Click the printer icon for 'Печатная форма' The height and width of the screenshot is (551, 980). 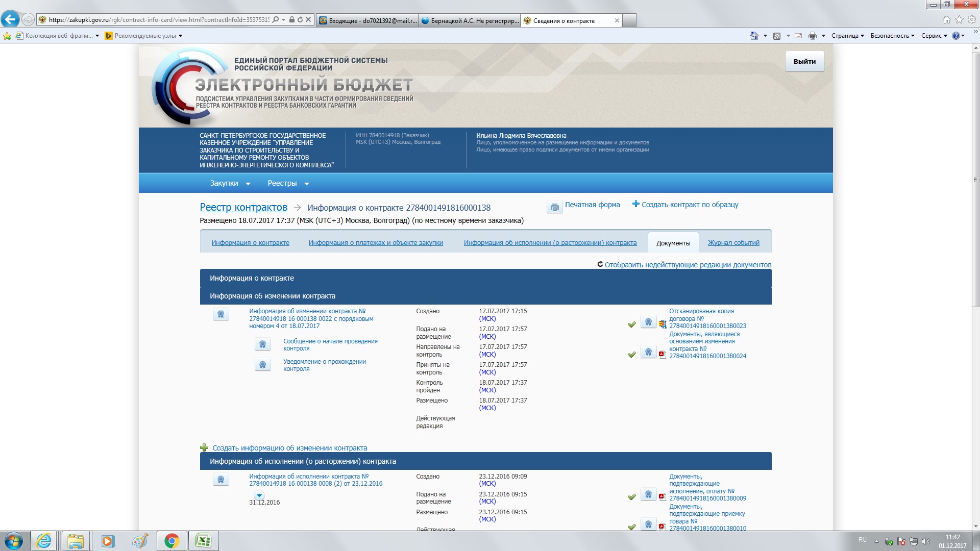coord(554,207)
